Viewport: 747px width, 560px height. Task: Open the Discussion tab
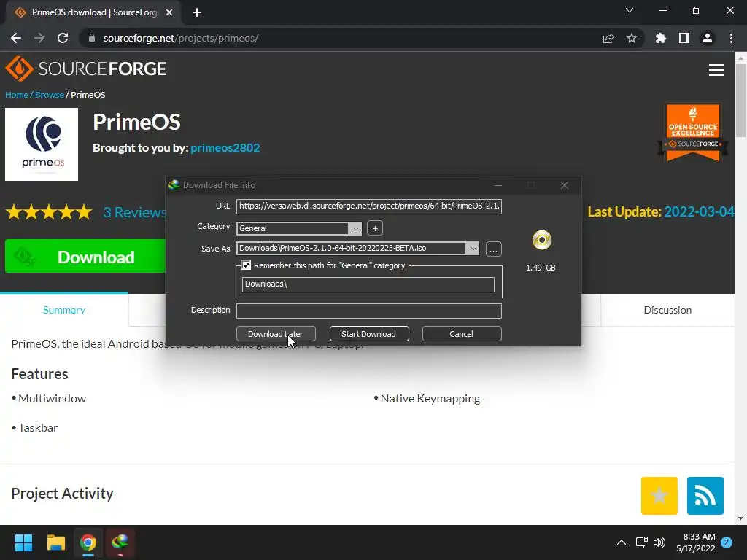point(667,310)
